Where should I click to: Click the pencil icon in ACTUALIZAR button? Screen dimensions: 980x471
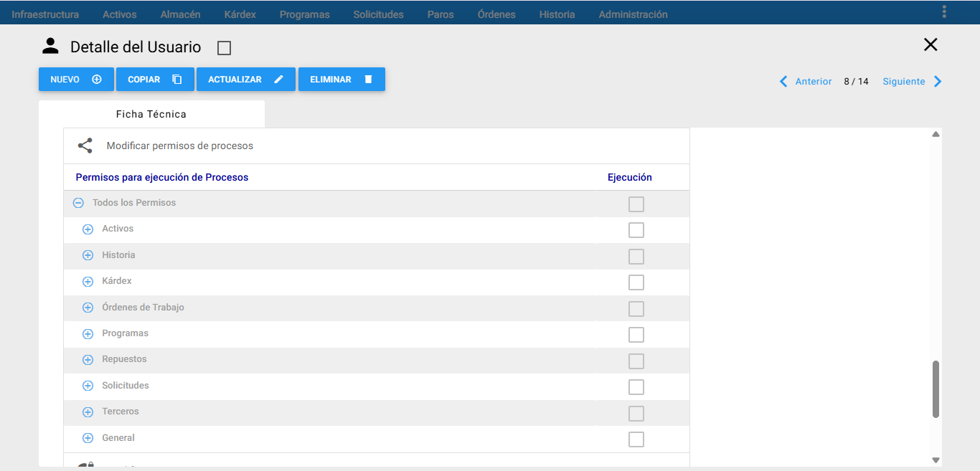click(x=279, y=80)
